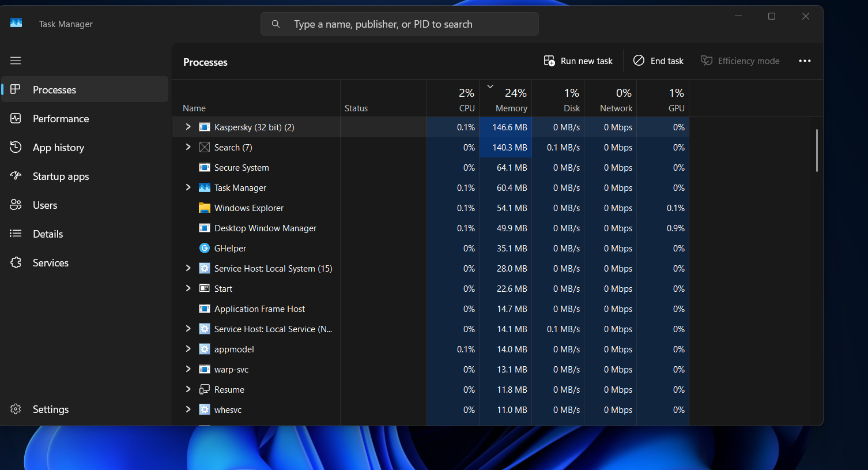Open the Services page
Viewport: 868px width, 470px height.
pyautogui.click(x=85, y=262)
